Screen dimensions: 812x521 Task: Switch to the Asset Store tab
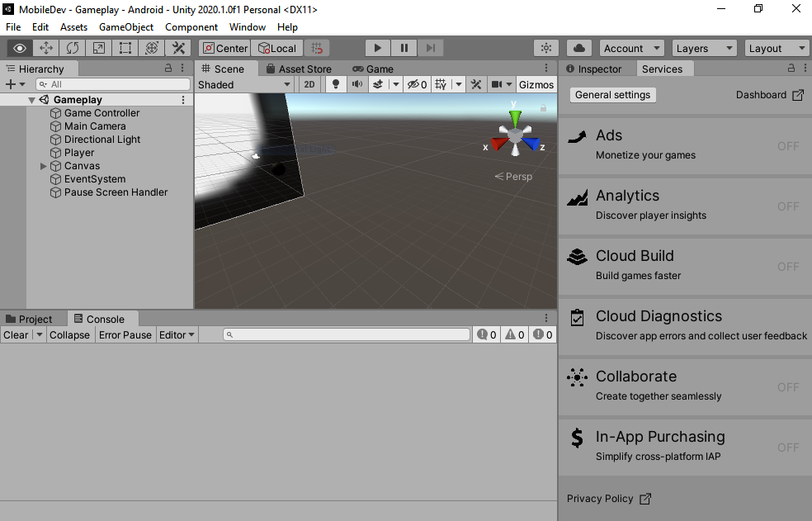pyautogui.click(x=299, y=69)
